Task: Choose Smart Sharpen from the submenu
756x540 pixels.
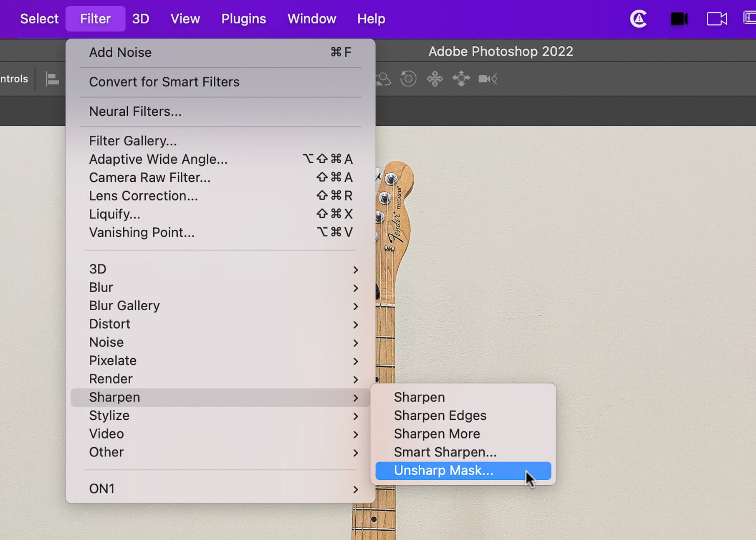Action: (445, 452)
